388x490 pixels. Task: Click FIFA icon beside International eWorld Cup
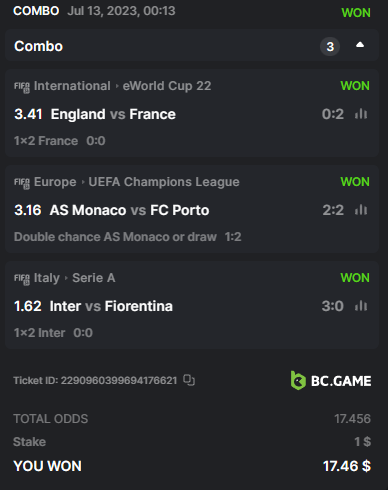[22, 87]
